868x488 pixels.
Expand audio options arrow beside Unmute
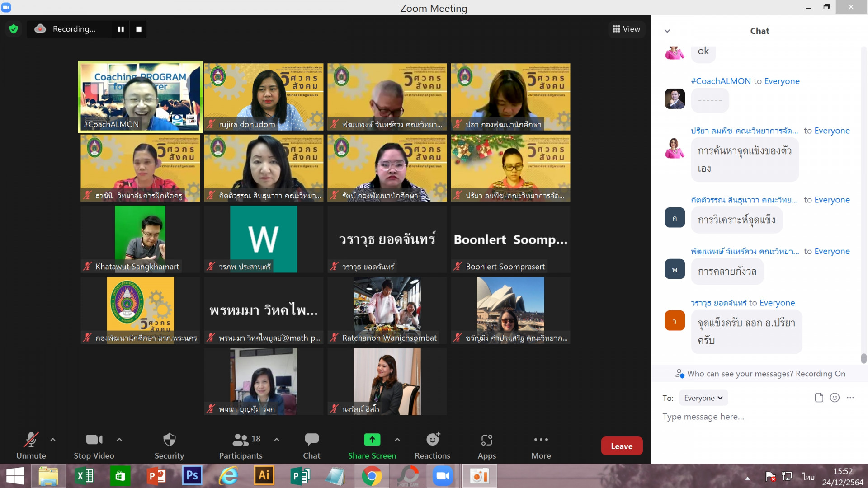[x=53, y=439]
